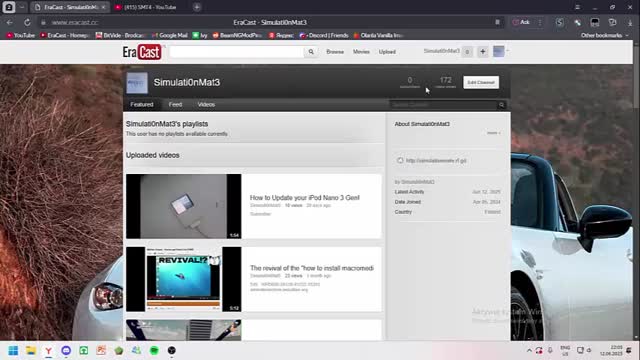Click the Yandex browser taskbar icon
Image resolution: width=640 pixels, height=360 pixels.
point(49,351)
